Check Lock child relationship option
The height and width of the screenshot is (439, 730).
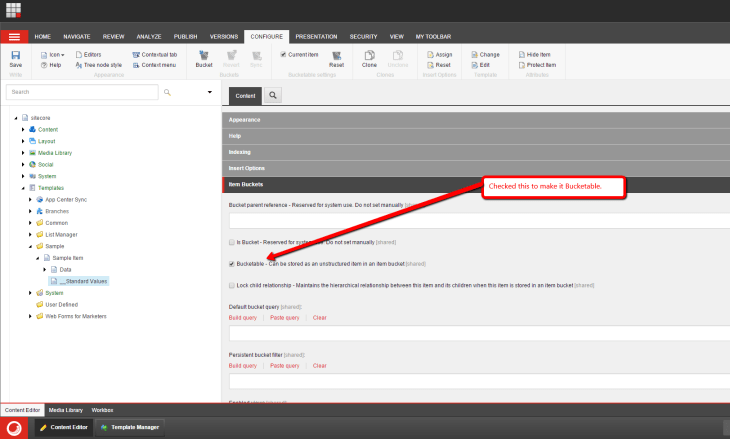232,285
